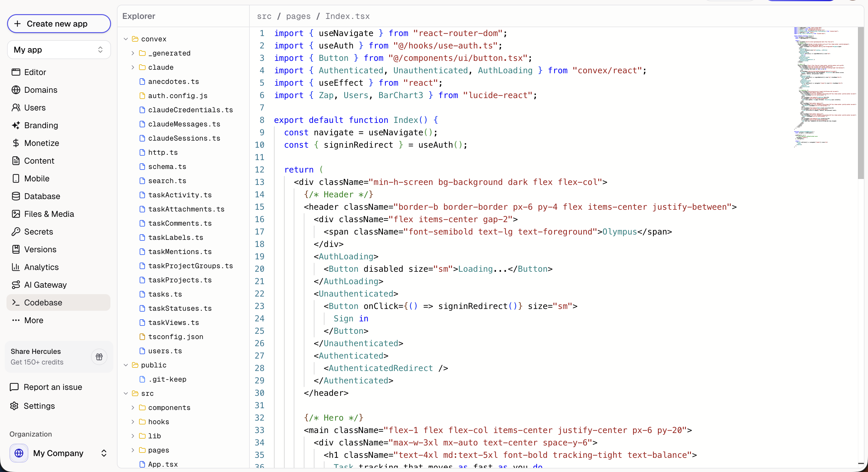Select the Users people icon
The image size is (868, 472).
16,107
